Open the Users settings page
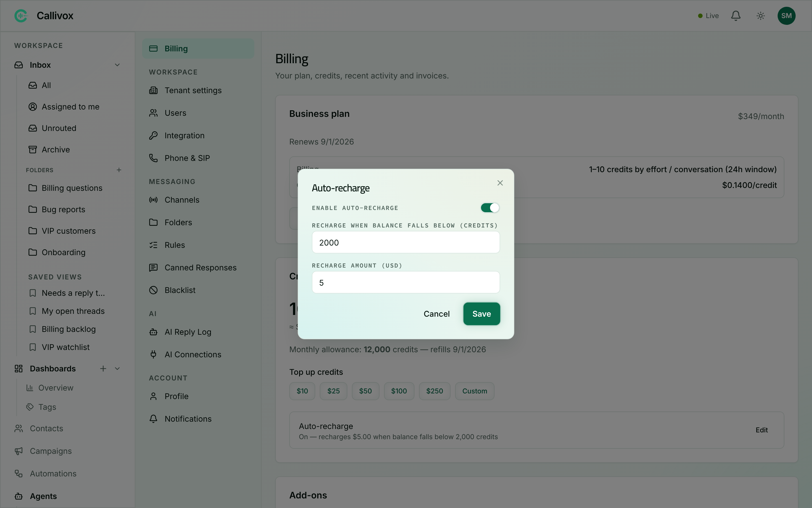812x508 pixels. (198, 113)
